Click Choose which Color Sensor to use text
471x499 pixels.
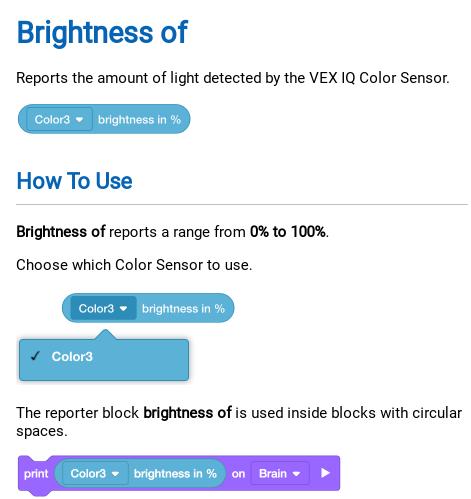[x=134, y=265]
